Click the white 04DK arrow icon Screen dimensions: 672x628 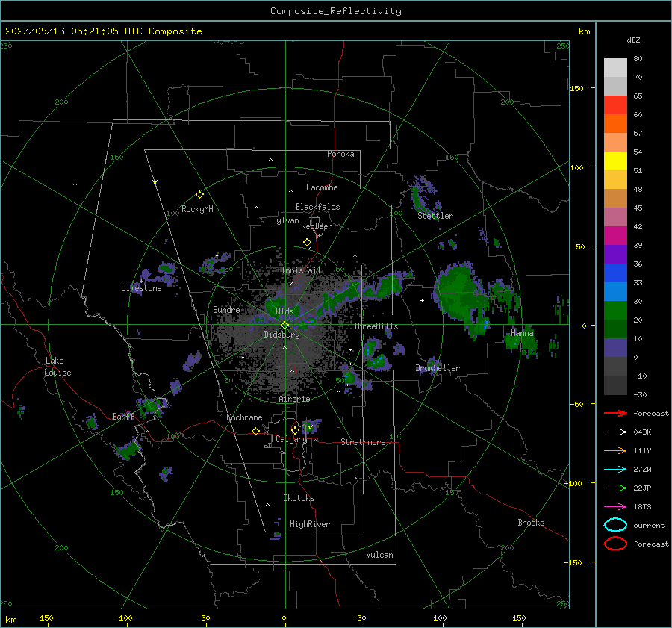615,432
